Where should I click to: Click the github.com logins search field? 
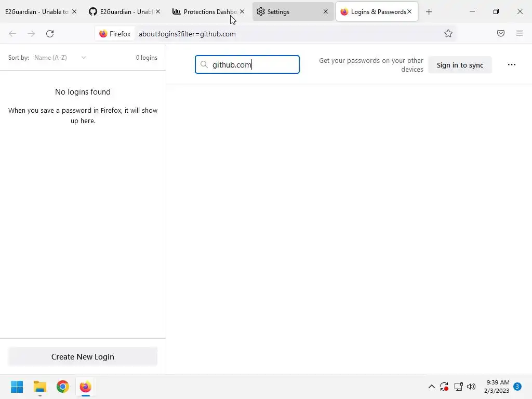click(247, 64)
